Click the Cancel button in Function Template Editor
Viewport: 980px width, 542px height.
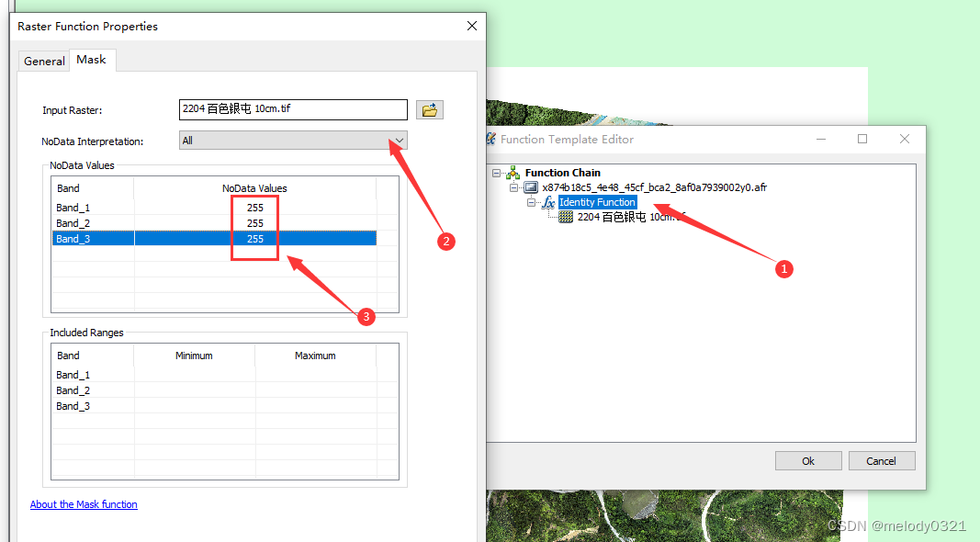pos(881,461)
